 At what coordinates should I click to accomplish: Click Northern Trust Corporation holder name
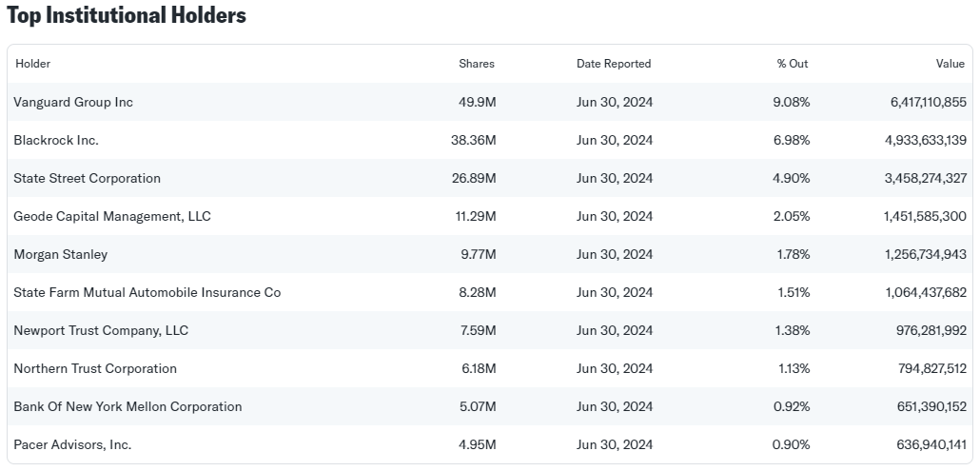tap(95, 368)
